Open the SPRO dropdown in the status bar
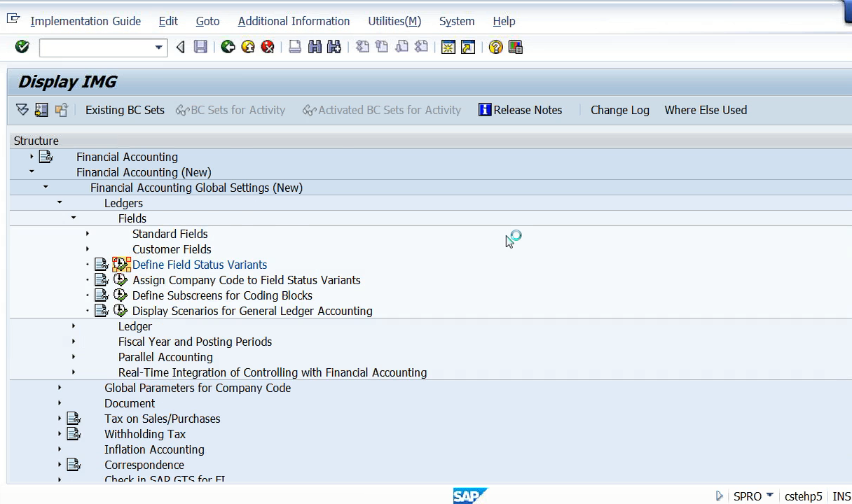Image resolution: width=852 pixels, height=504 pixels. pos(770,496)
